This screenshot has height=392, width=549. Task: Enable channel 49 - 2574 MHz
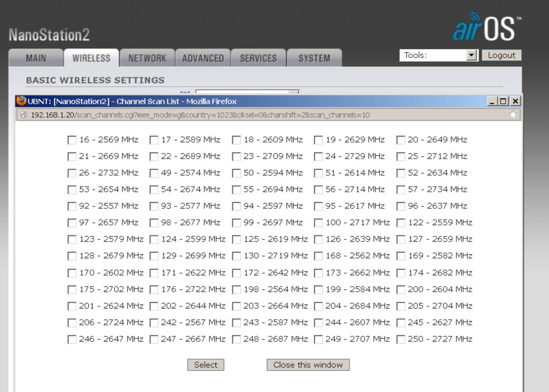point(154,174)
